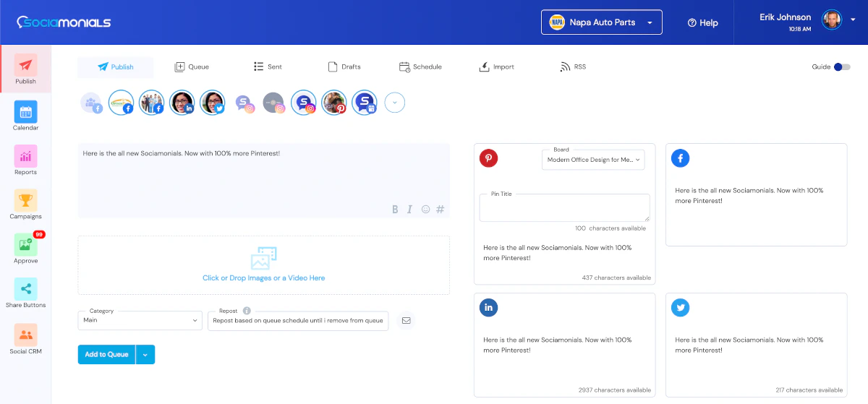Click the Twitter icon in preview
This screenshot has width=868, height=404.
click(x=680, y=308)
